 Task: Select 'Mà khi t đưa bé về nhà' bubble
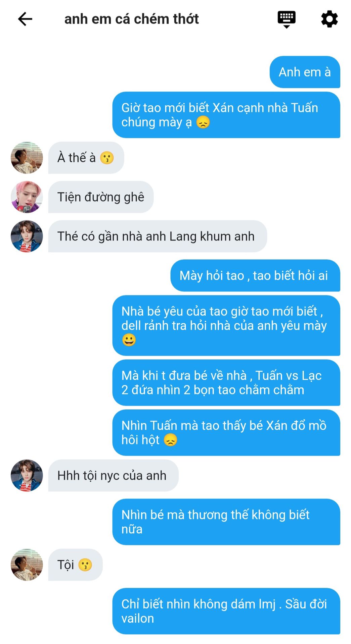(226, 383)
